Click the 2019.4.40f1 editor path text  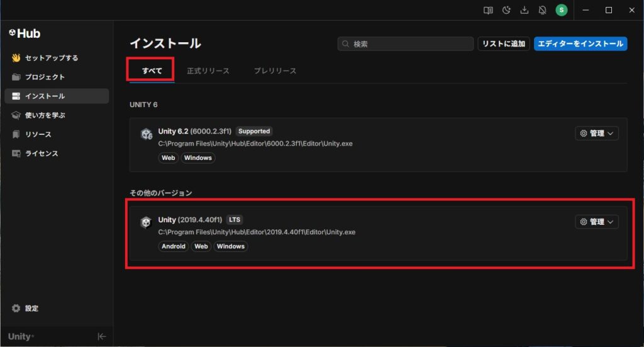point(257,232)
